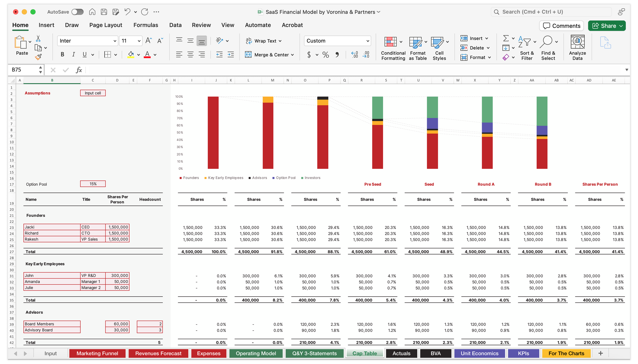This screenshot has width=638, height=364.
Task: Decrease font size with small A icon
Action: (160, 41)
